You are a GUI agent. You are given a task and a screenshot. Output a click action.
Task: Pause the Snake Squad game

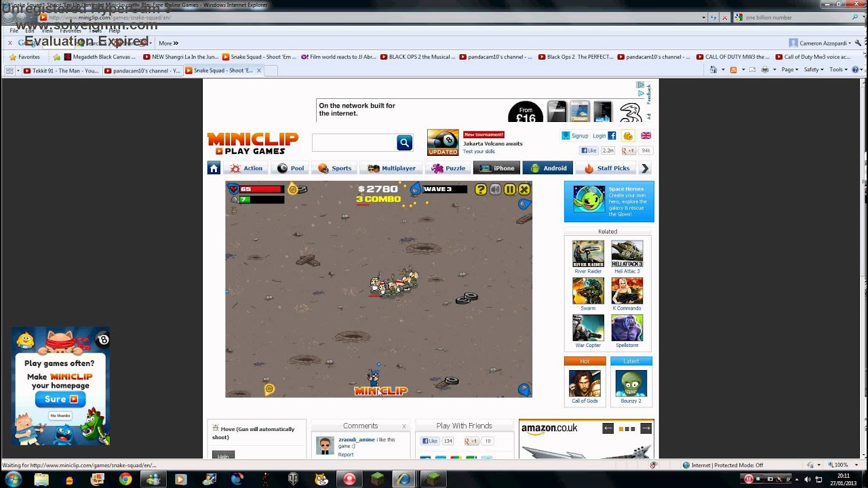click(510, 190)
